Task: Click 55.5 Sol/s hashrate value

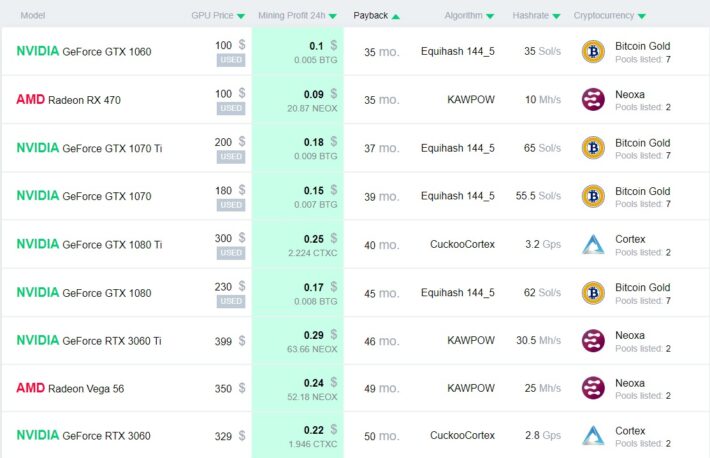Action: [538, 196]
